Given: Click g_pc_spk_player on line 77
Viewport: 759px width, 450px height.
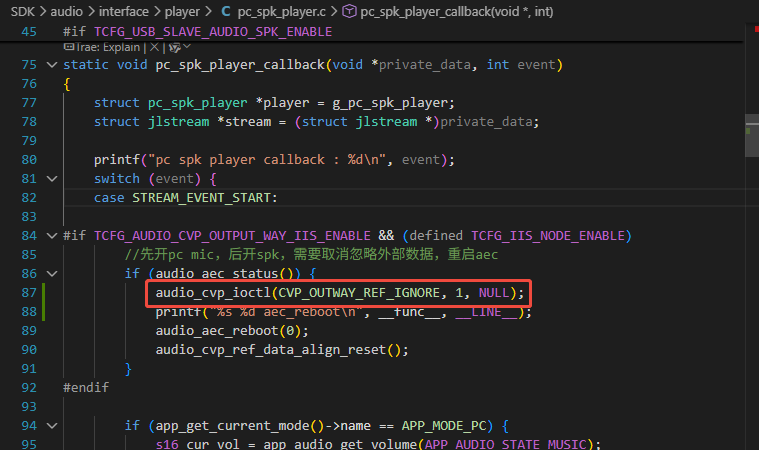Looking at the screenshot, I should pyautogui.click(x=391, y=103).
